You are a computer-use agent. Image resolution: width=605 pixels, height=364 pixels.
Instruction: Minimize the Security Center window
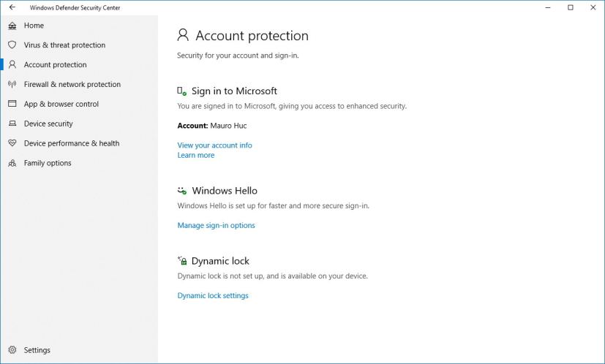[548, 7]
